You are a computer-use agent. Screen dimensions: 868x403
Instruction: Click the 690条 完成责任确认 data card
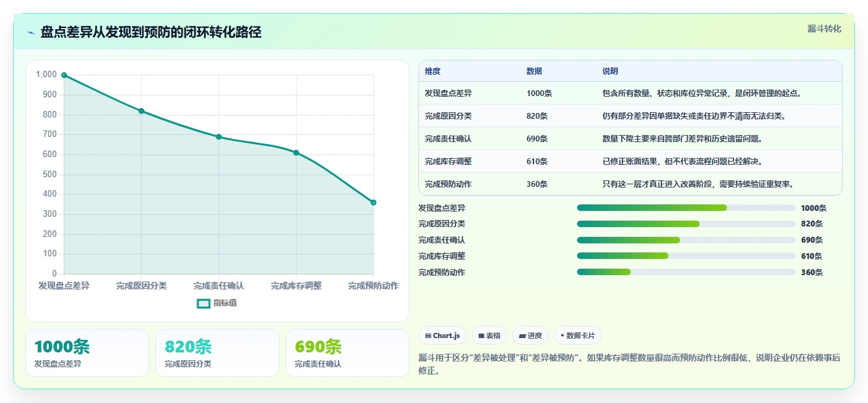348,353
